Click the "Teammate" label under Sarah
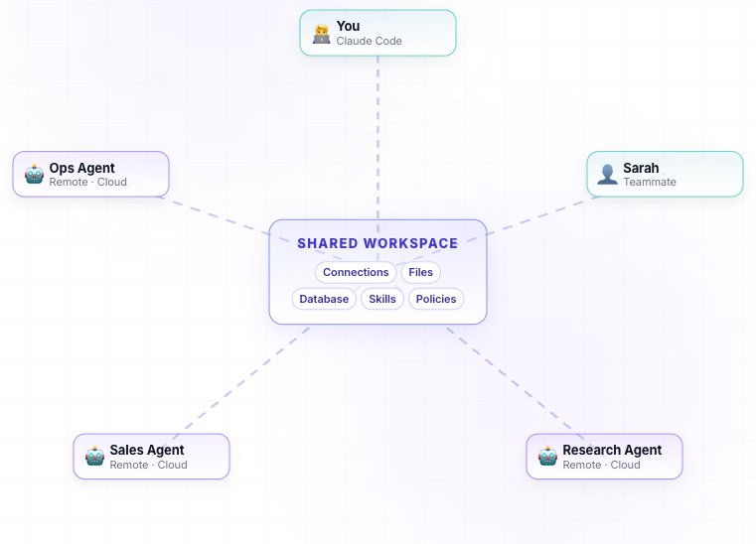 coord(650,182)
